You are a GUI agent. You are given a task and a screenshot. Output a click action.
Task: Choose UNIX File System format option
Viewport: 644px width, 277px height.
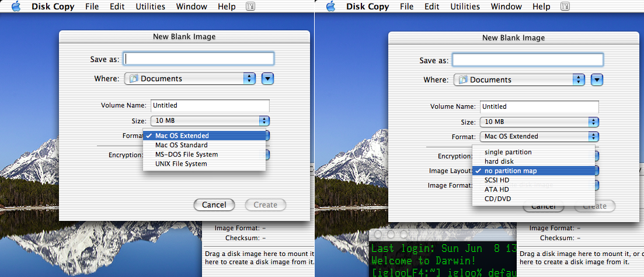click(204, 164)
